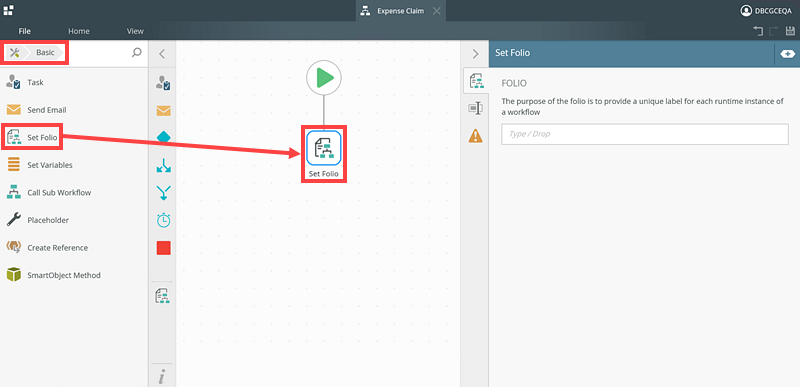
Task: Open the app launcher grid icon
Action: coord(9,10)
